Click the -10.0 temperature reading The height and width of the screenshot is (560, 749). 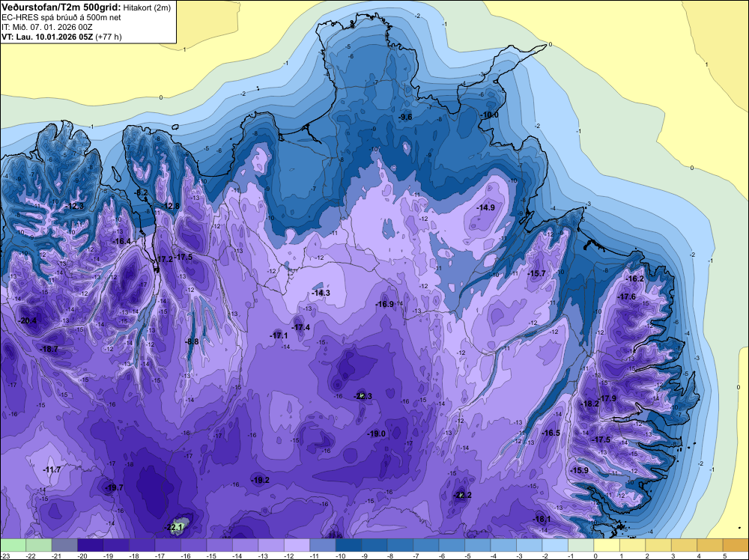[489, 115]
